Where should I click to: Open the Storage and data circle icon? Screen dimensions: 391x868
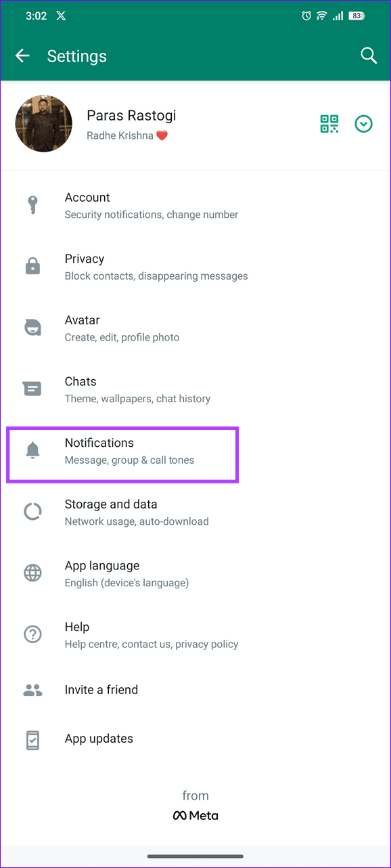coord(32,511)
